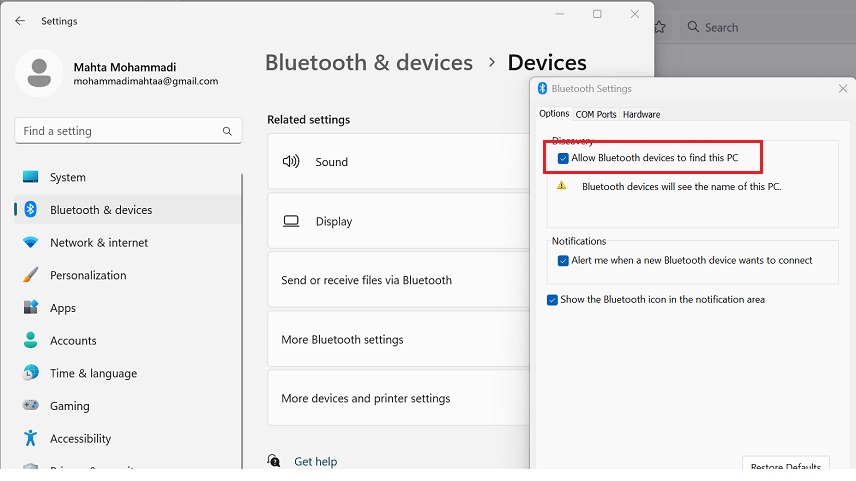Toggle Show the Bluetooth icon in notification area
Screen dimensions: 856x481
(552, 300)
